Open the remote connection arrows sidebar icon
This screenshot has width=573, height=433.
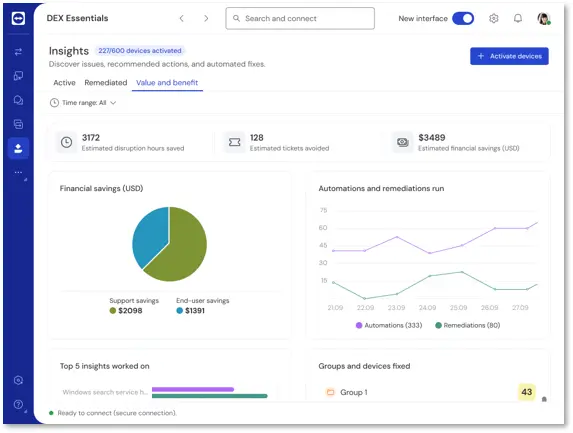tap(18, 52)
